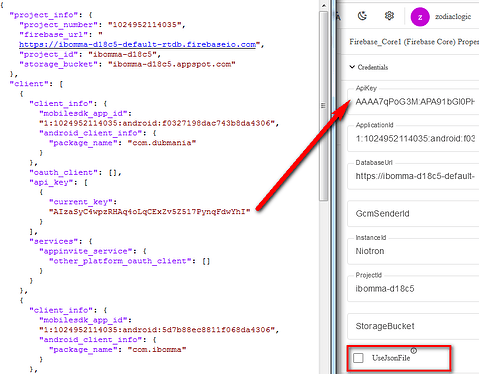
Task: Click the GcmSenderId input field
Action: click(x=413, y=213)
